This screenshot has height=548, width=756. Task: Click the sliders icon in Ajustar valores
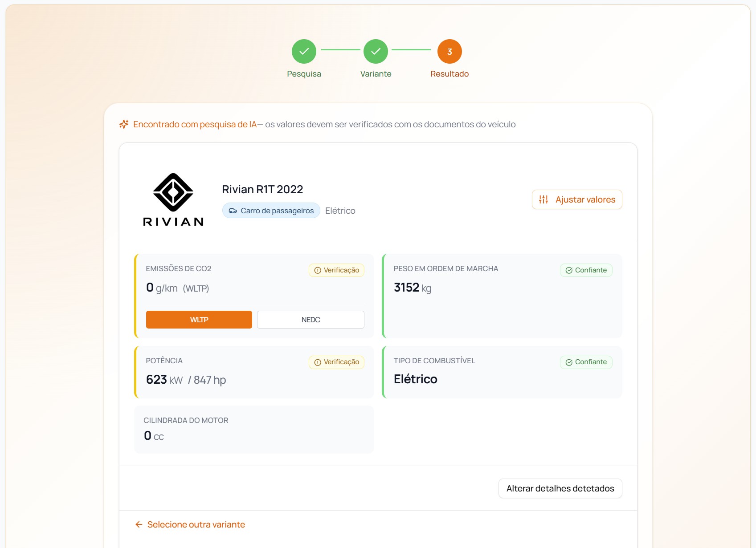point(544,199)
